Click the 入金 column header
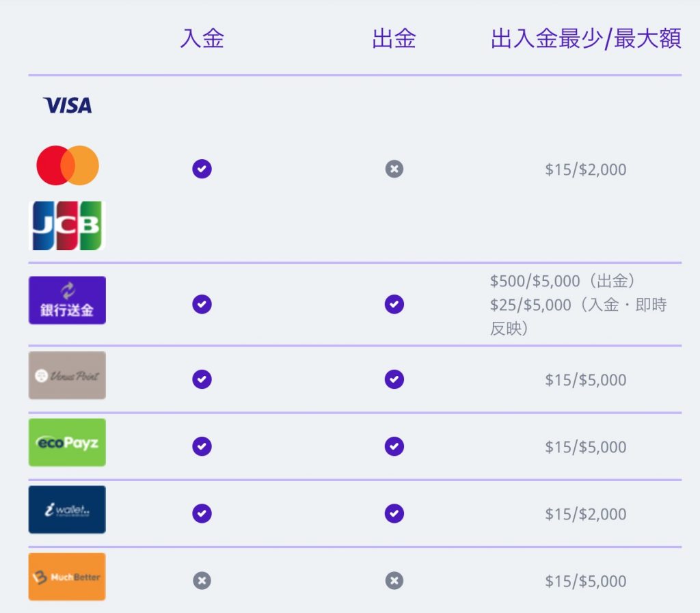The height and width of the screenshot is (613, 700). pyautogui.click(x=202, y=38)
